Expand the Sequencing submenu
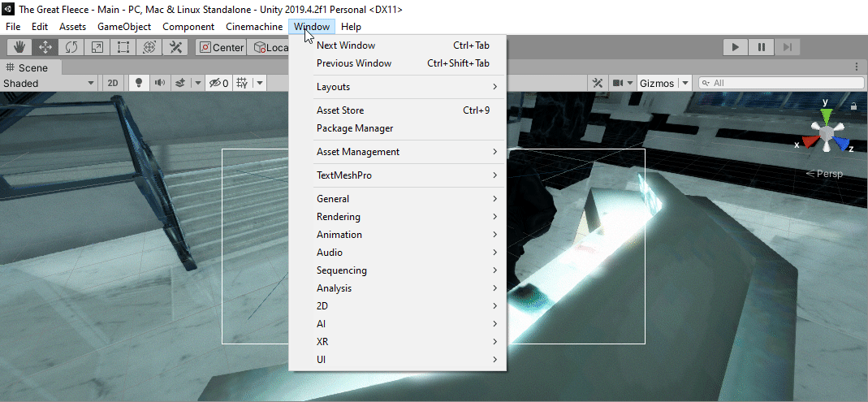 398,270
